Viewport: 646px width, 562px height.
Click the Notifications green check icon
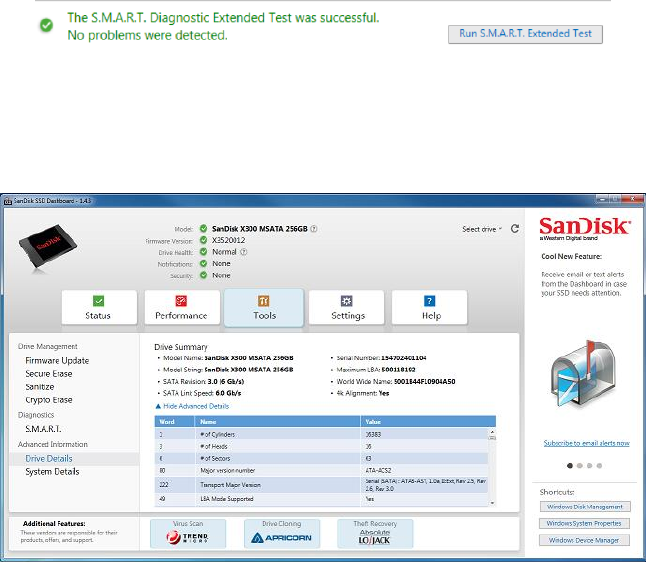pos(204,263)
